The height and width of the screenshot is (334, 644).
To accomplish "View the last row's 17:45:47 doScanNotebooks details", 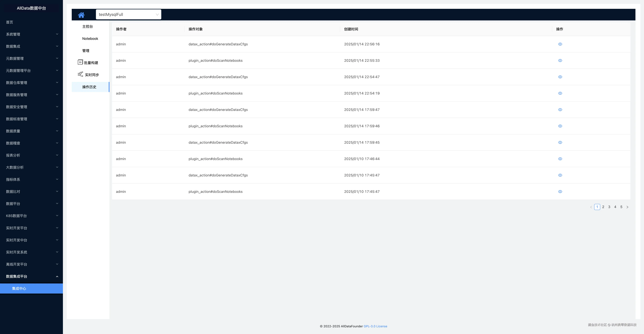I will 560,192.
